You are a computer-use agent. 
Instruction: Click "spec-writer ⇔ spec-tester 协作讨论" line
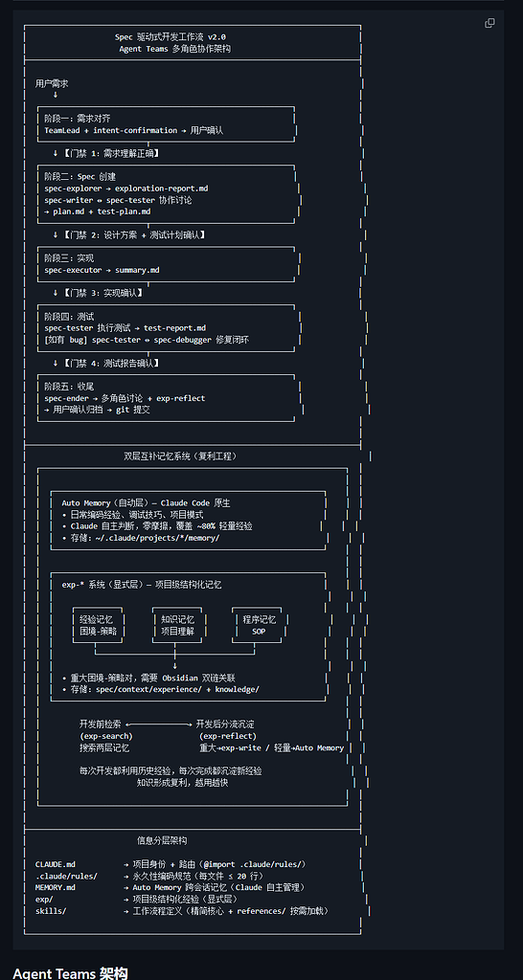(x=118, y=201)
